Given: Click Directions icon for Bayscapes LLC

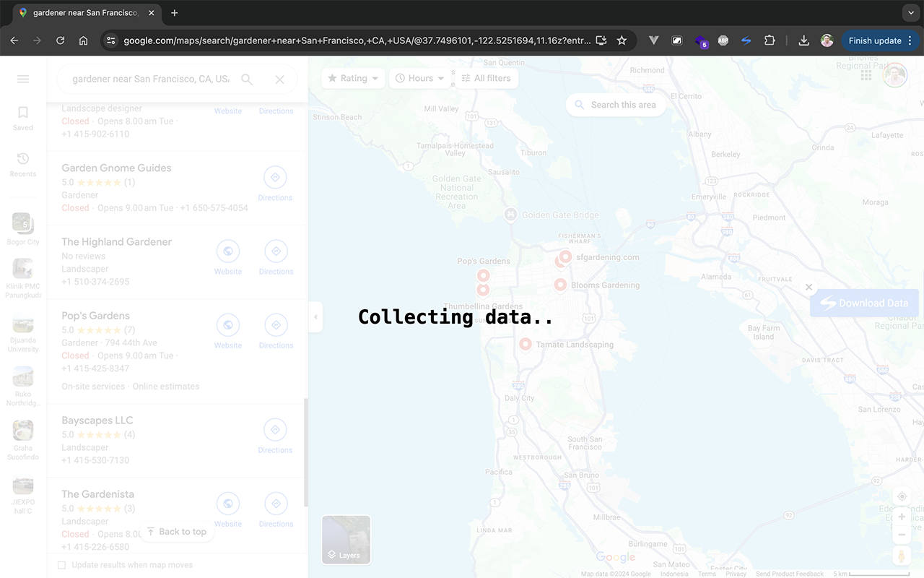Looking at the screenshot, I should [x=275, y=430].
